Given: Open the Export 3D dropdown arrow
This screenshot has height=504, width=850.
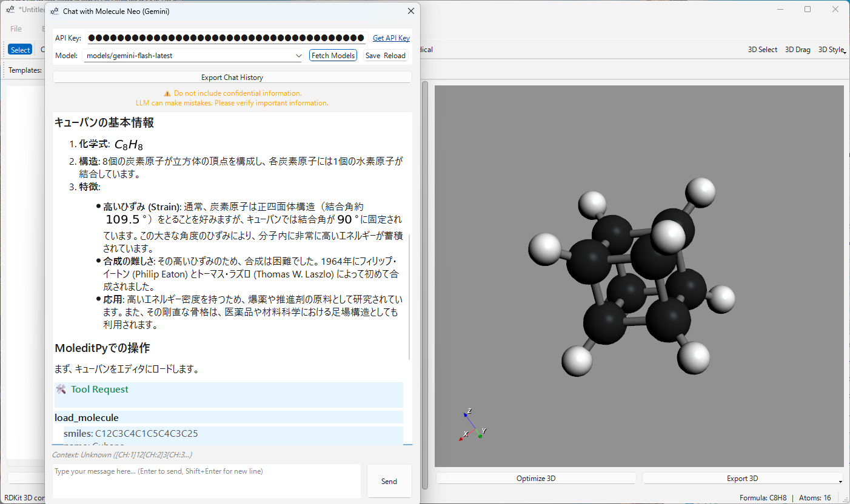Looking at the screenshot, I should point(840,481).
